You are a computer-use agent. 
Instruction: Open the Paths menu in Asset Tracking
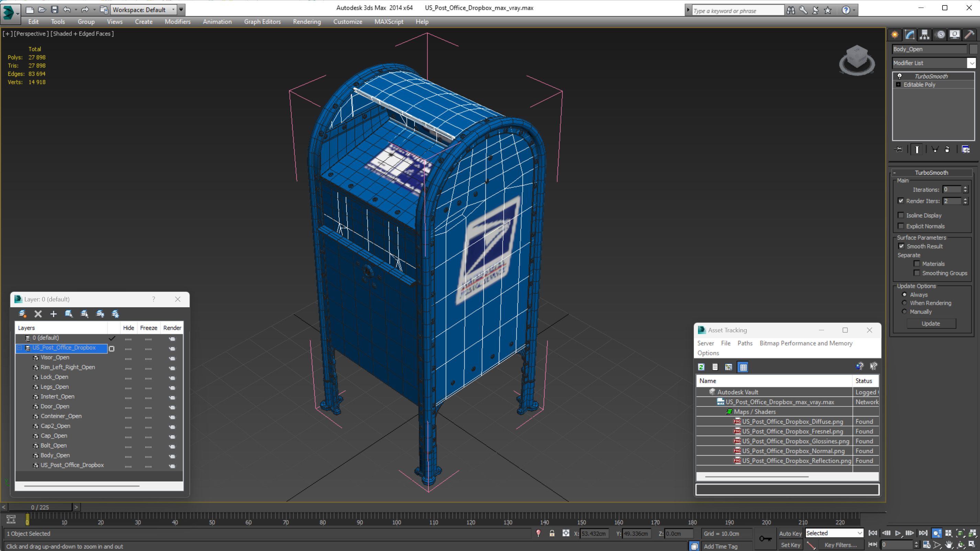(x=744, y=343)
